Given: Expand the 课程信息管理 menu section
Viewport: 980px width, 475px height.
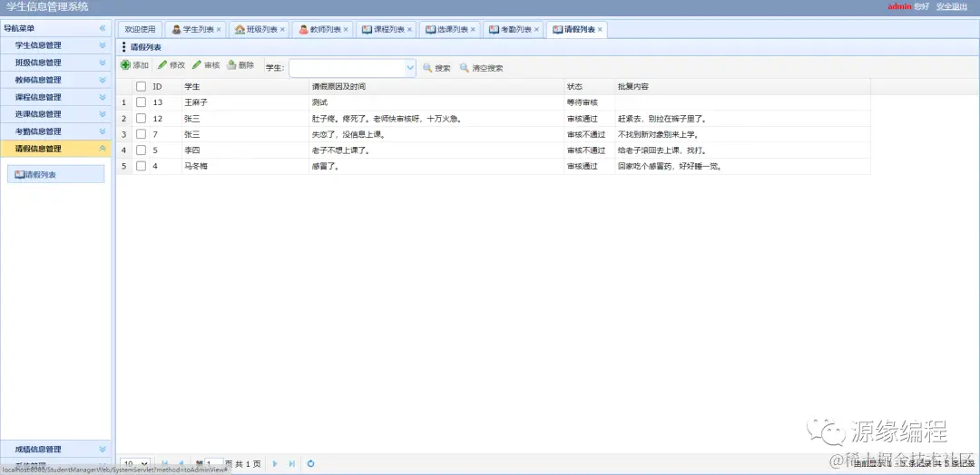Looking at the screenshot, I should pyautogui.click(x=103, y=97).
